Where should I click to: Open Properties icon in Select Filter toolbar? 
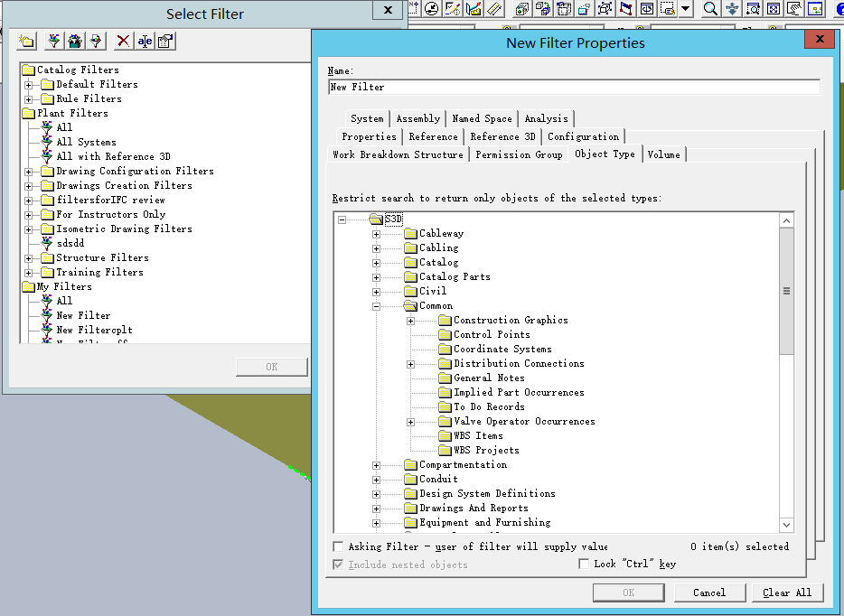coord(165,42)
